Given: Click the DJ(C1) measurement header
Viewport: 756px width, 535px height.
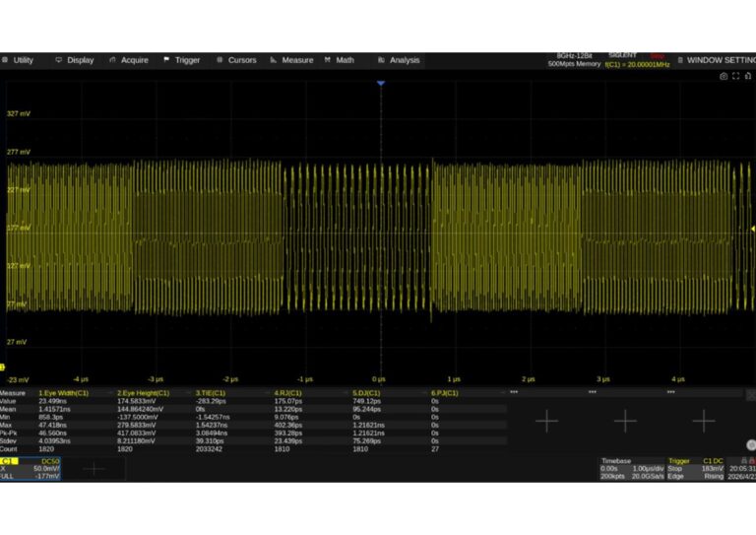Looking at the screenshot, I should point(366,393).
